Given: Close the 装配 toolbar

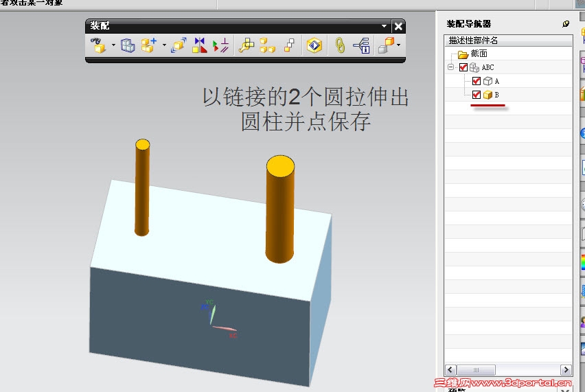Looking at the screenshot, I should click(x=398, y=27).
